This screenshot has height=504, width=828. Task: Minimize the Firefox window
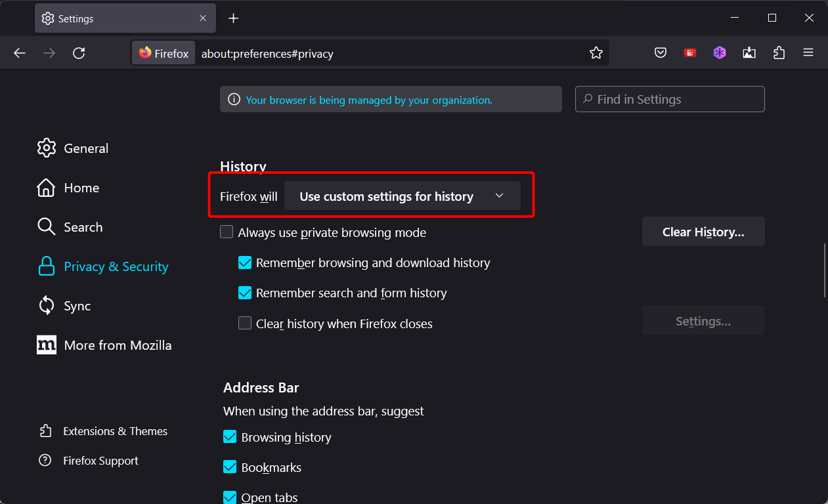[x=735, y=18]
